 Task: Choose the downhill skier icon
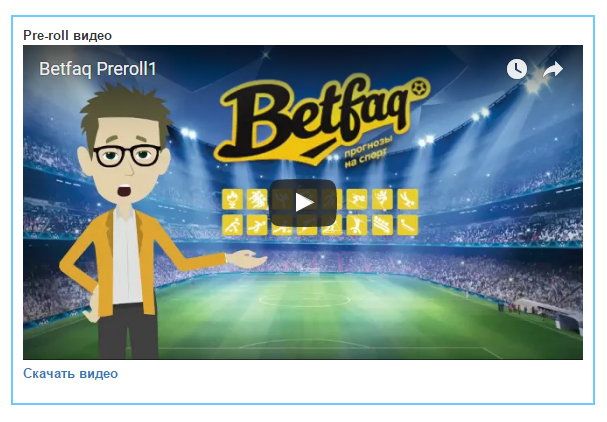[357, 199]
